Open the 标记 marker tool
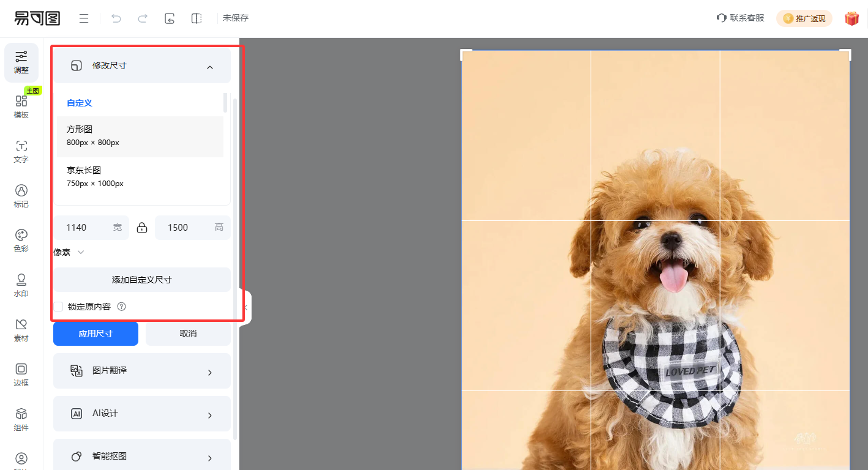Screen dimensions: 868x470 click(21, 196)
